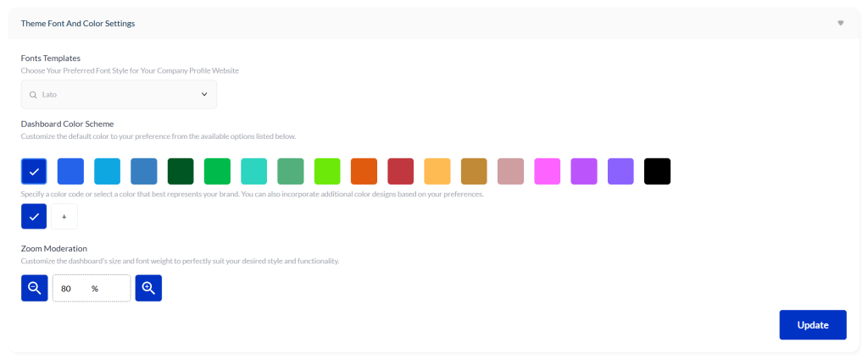The image size is (868, 359).
Task: Open the Lato font templates dropdown
Action: tap(119, 95)
